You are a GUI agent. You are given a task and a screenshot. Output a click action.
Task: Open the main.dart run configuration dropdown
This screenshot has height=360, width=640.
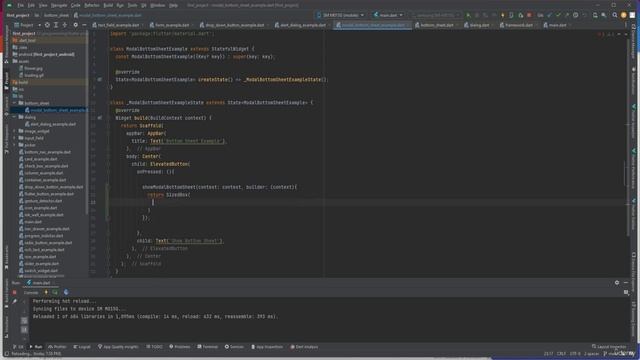tap(388, 15)
